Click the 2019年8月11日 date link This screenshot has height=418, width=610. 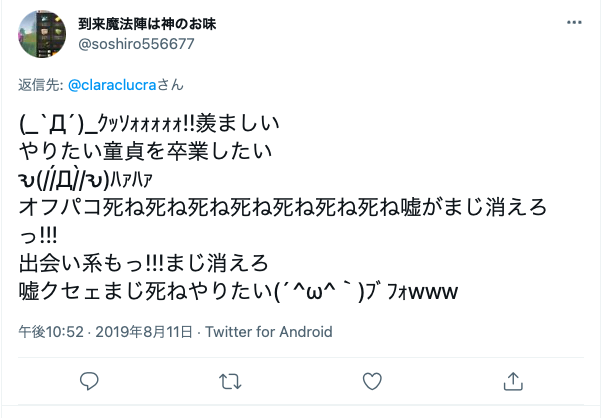(144, 332)
